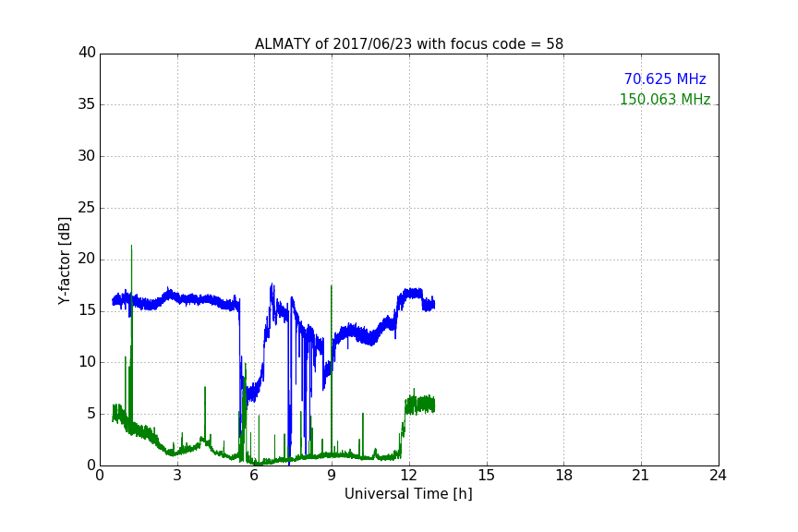
Task: Click the y-axis tick label '10'
Action: point(87,362)
